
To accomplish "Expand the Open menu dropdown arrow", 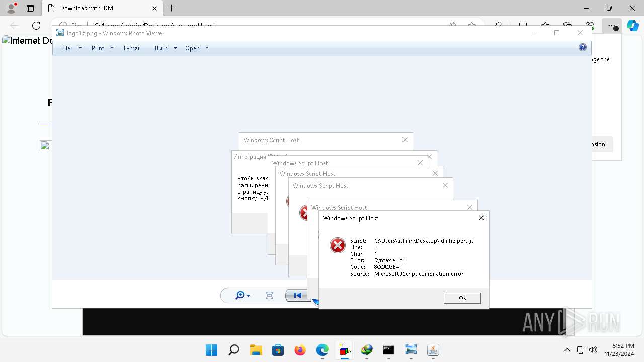I will point(207,48).
